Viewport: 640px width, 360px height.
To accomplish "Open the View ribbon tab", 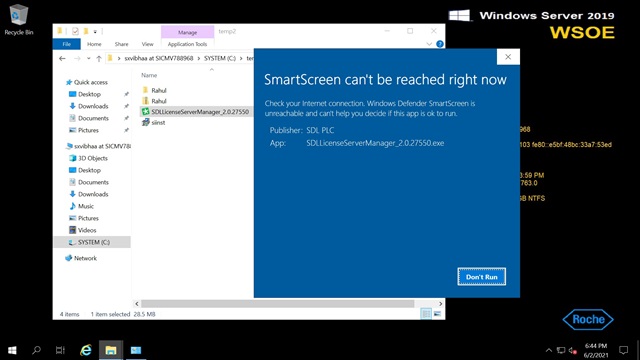I will pos(147,44).
